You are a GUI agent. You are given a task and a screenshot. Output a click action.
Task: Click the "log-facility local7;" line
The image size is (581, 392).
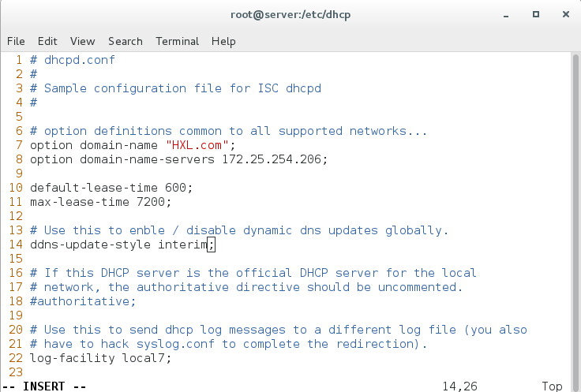point(101,358)
